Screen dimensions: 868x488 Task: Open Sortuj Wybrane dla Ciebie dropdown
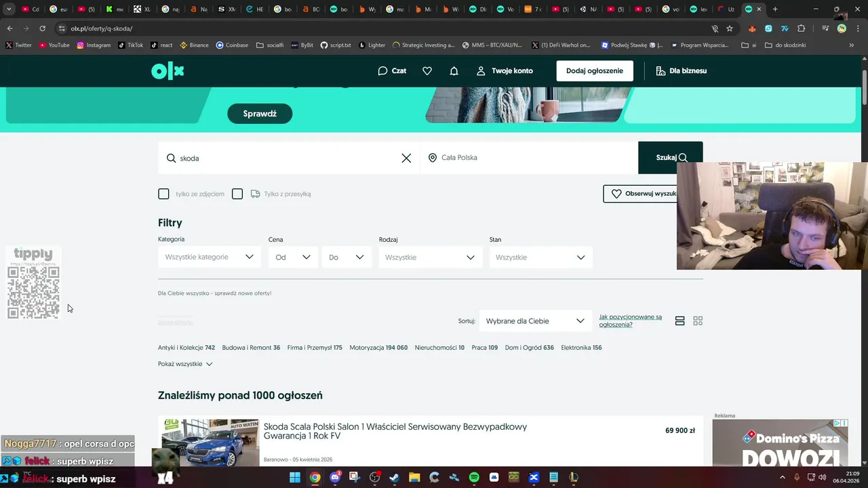pyautogui.click(x=535, y=321)
